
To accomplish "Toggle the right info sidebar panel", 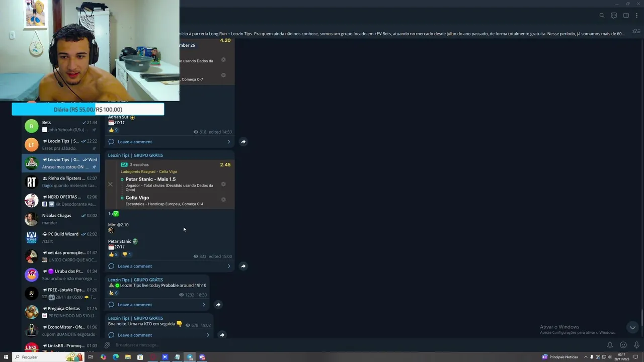I will tap(626, 16).
